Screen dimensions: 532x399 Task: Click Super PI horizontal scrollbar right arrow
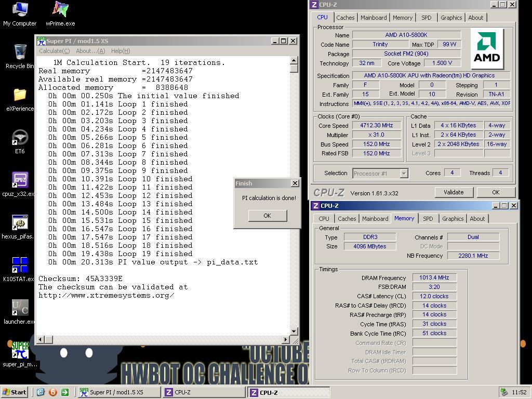pyautogui.click(x=286, y=339)
